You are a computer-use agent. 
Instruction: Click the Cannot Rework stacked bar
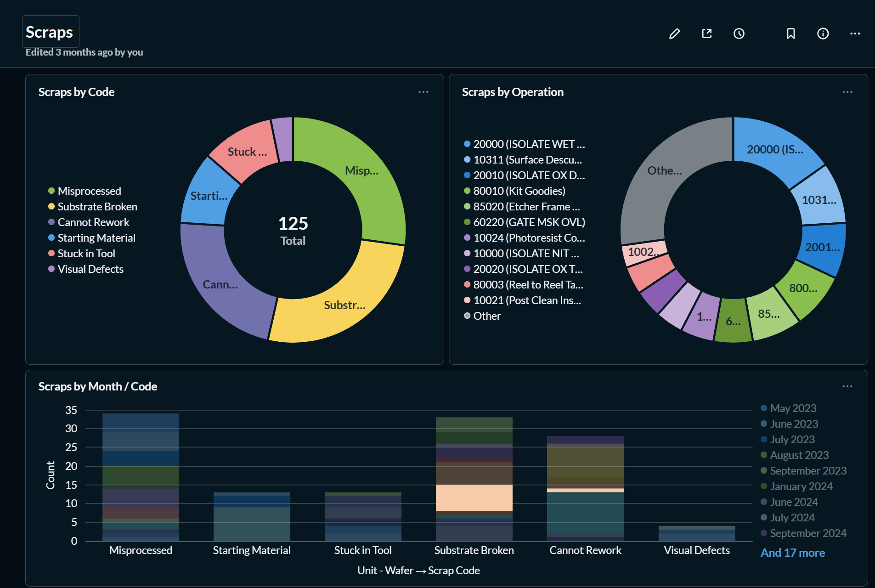coord(586,488)
